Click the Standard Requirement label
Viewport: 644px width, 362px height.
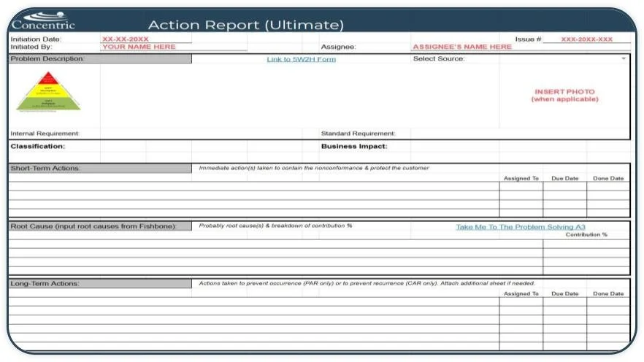tap(358, 134)
